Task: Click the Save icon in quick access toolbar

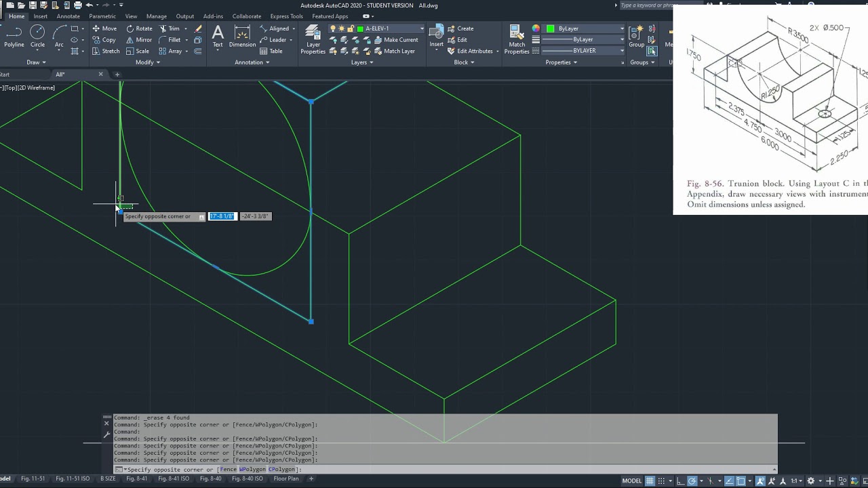Action: [33, 5]
